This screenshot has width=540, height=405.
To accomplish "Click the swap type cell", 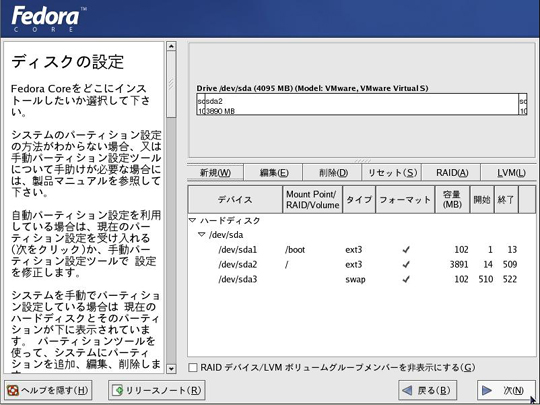I will tap(355, 279).
